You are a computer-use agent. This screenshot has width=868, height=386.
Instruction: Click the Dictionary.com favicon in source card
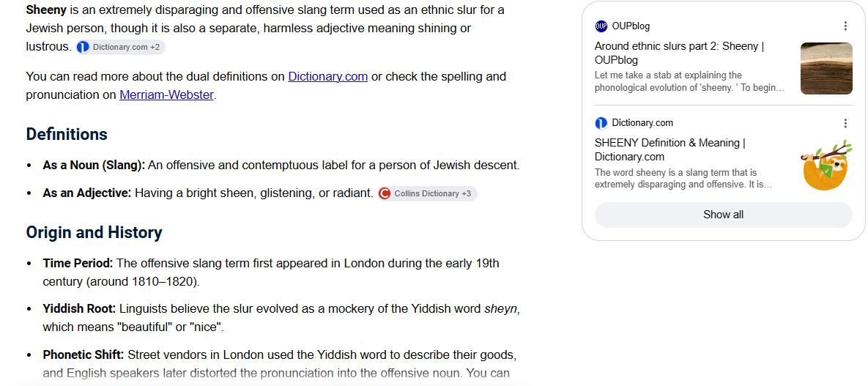[601, 123]
